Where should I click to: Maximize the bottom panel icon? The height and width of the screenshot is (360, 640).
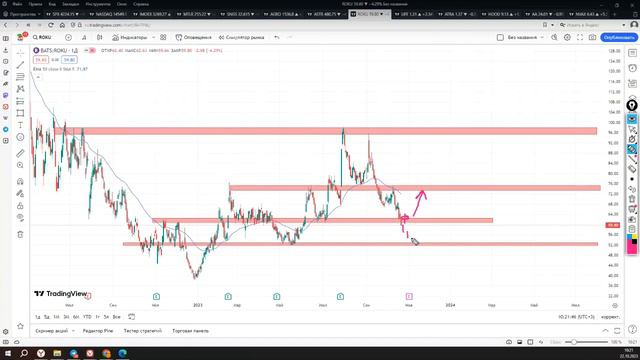click(x=617, y=331)
